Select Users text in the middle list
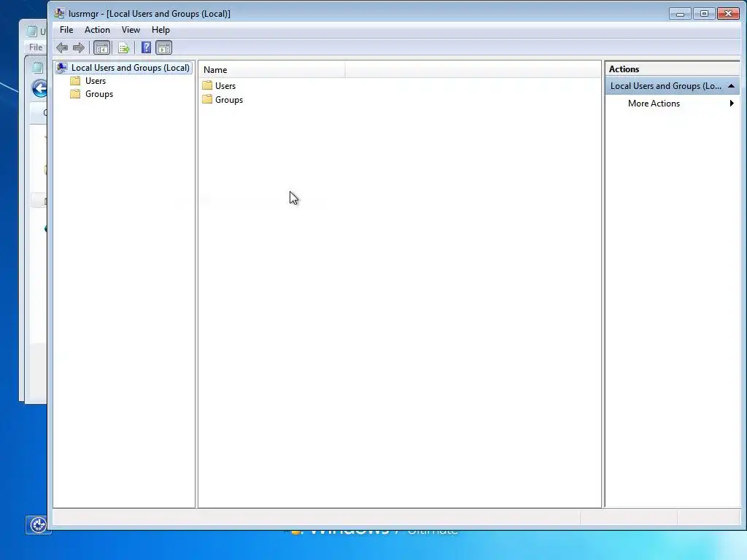 [x=225, y=86]
